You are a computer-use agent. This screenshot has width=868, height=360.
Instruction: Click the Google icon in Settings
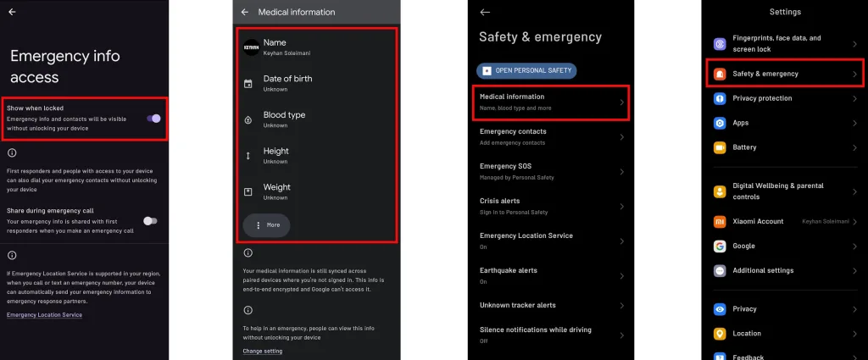pos(720,246)
